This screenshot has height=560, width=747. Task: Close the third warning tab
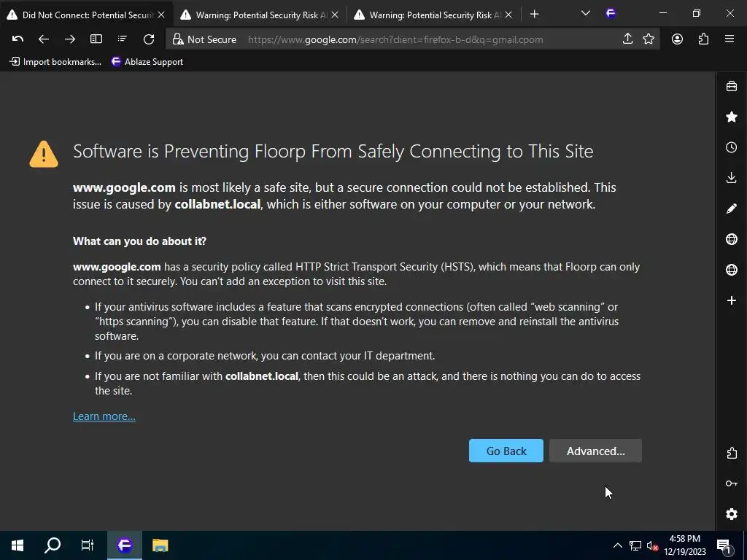click(508, 15)
